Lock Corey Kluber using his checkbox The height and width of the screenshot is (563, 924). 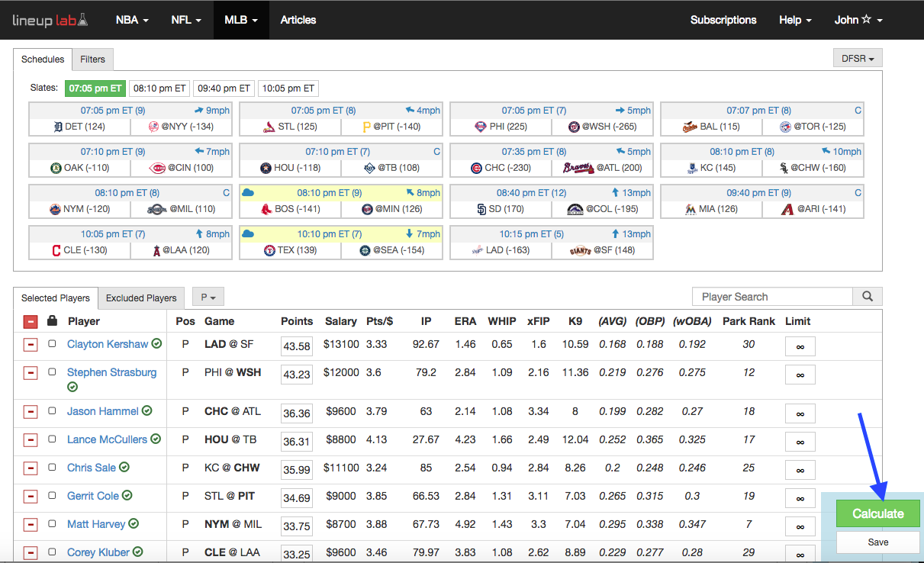[x=52, y=552]
